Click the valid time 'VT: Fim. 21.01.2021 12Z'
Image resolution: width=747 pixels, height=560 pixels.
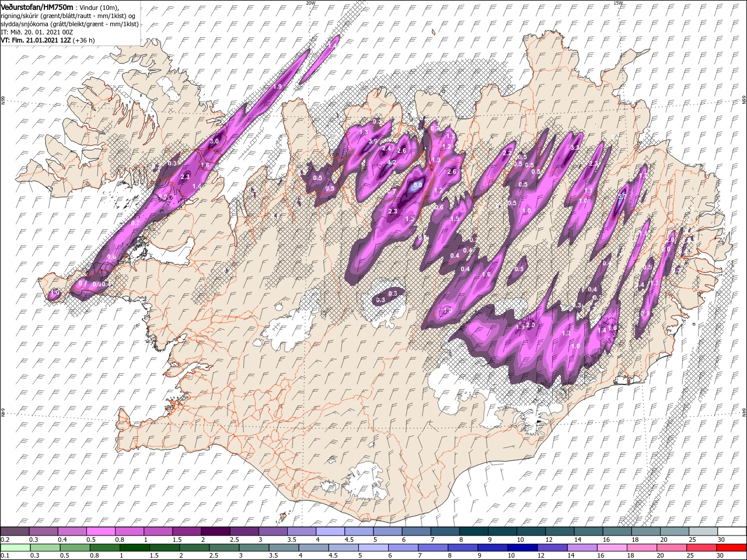point(36,41)
